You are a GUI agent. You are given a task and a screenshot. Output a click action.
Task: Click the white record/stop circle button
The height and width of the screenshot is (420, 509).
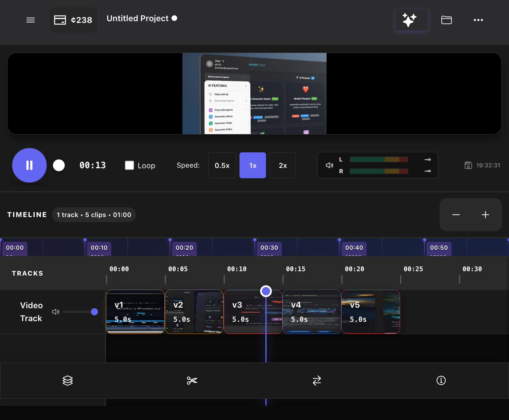coord(59,165)
